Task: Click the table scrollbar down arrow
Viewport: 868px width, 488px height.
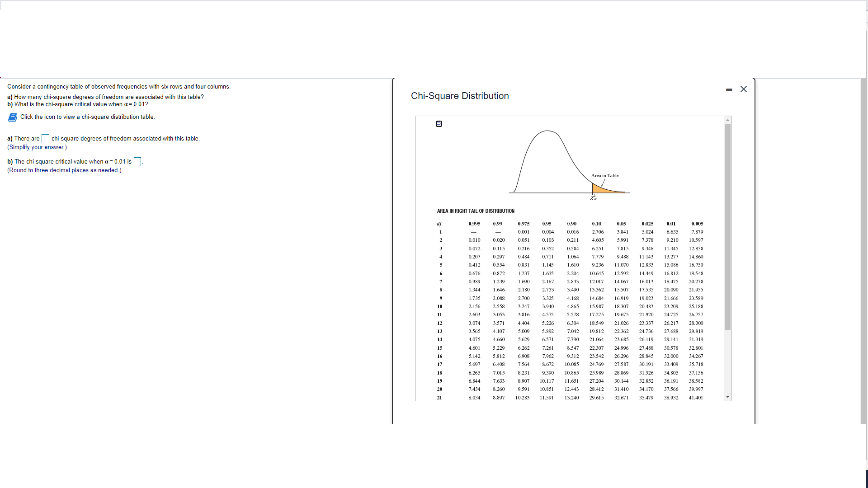Action: [727, 397]
